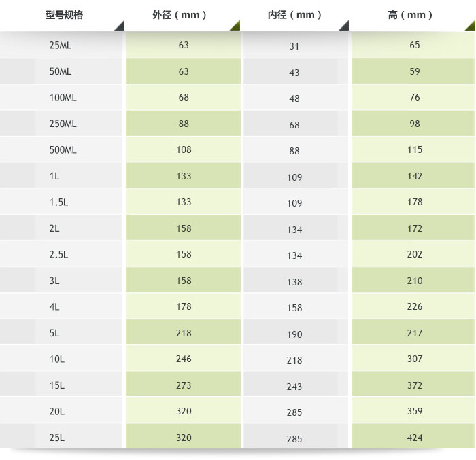The image size is (476, 460).
Task: Select outer diameter value 246 for 10L
Action: click(184, 359)
